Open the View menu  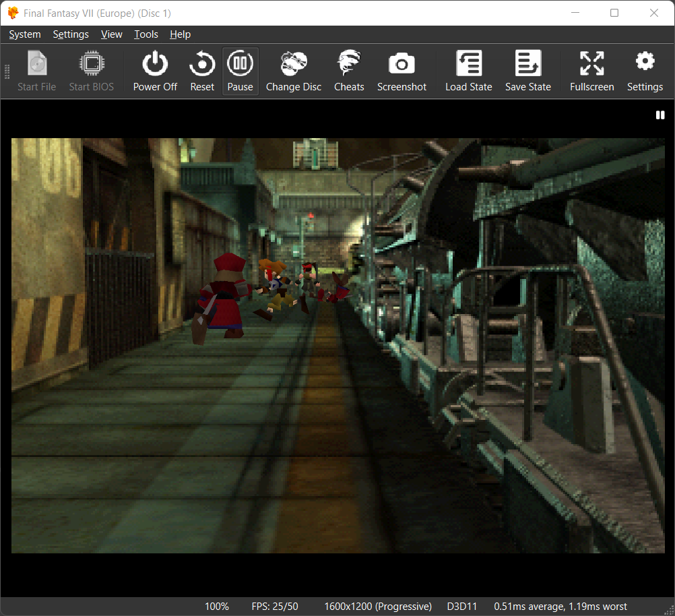(x=112, y=34)
